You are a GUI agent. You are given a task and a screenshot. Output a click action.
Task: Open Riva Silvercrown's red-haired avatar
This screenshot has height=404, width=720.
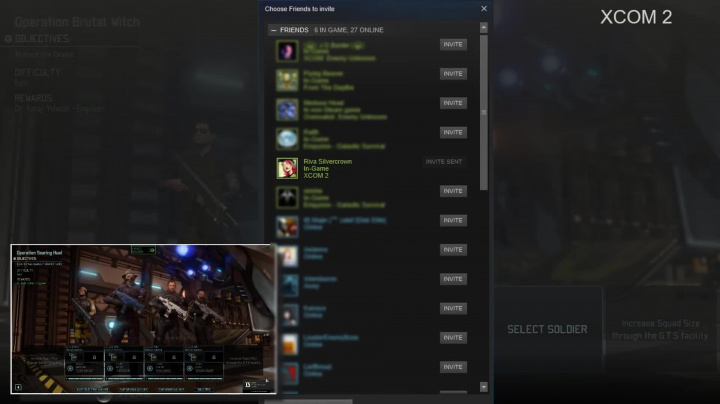pyautogui.click(x=287, y=168)
